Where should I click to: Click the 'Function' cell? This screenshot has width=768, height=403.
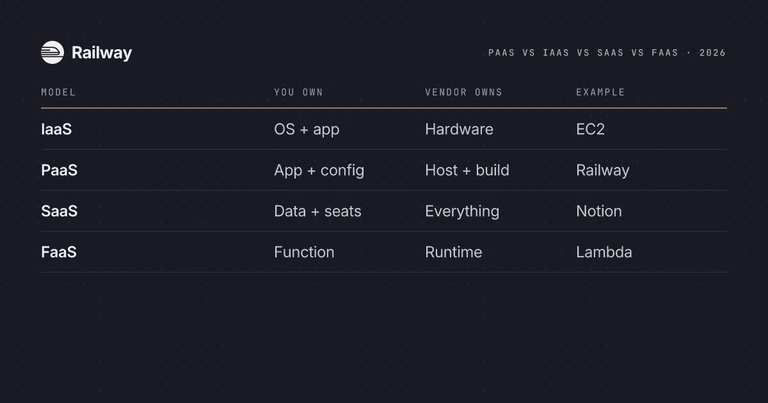point(304,252)
